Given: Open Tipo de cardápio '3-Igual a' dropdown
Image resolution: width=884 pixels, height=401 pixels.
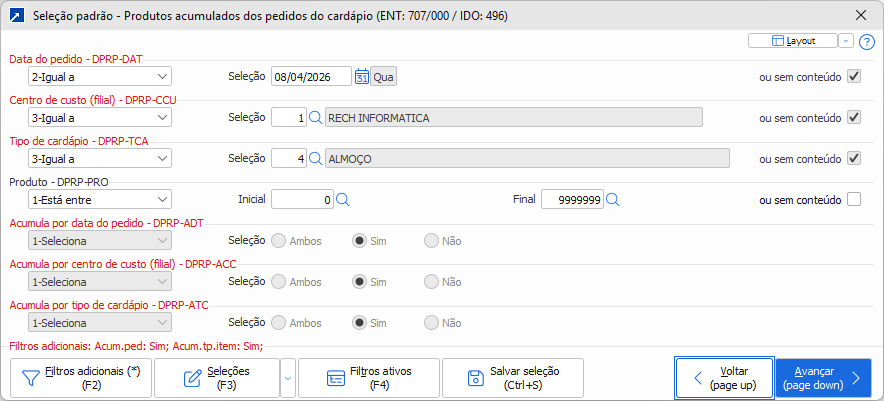Looking at the screenshot, I should [100, 158].
